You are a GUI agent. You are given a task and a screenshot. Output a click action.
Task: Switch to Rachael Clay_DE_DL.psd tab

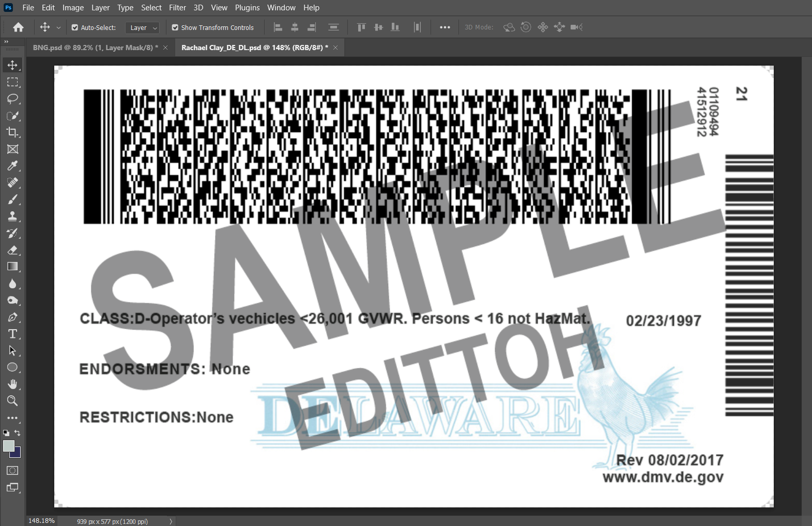(255, 48)
